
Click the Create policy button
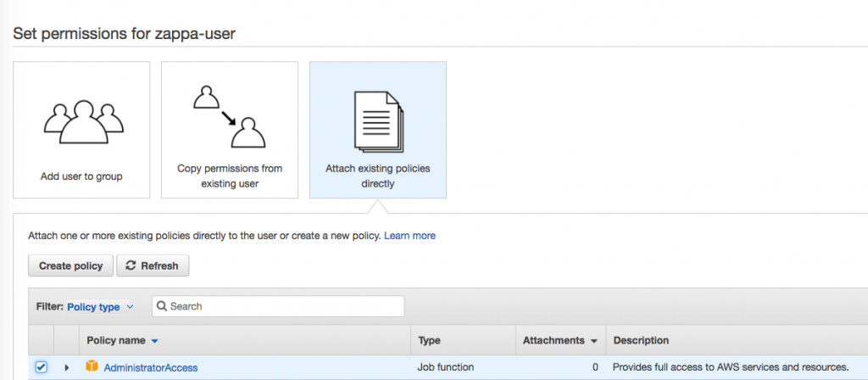71,265
